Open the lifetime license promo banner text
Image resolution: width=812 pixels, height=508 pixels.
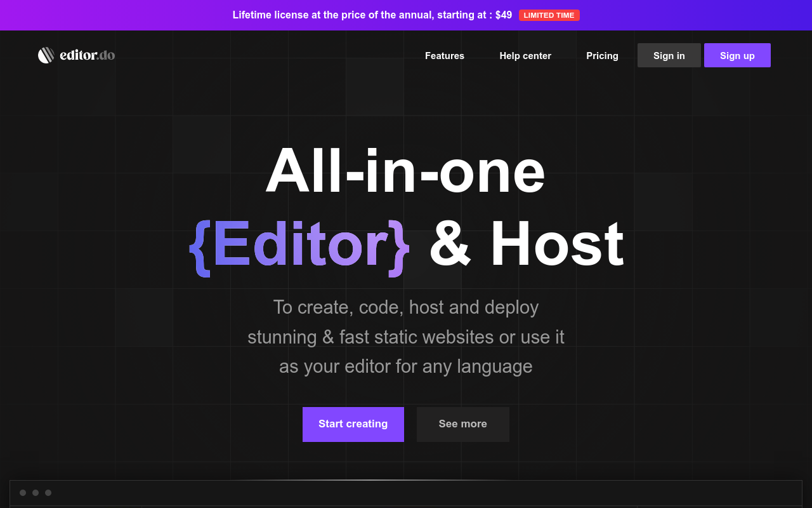[372, 15]
